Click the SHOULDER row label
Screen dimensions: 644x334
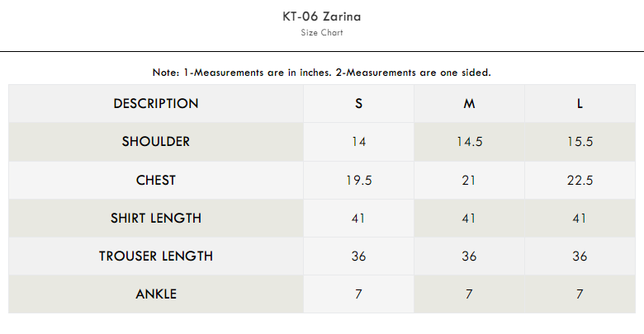[156, 142]
